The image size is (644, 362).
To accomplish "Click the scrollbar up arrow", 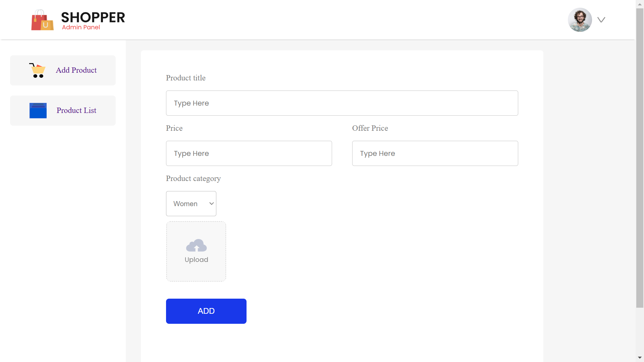I will tap(640, 4).
